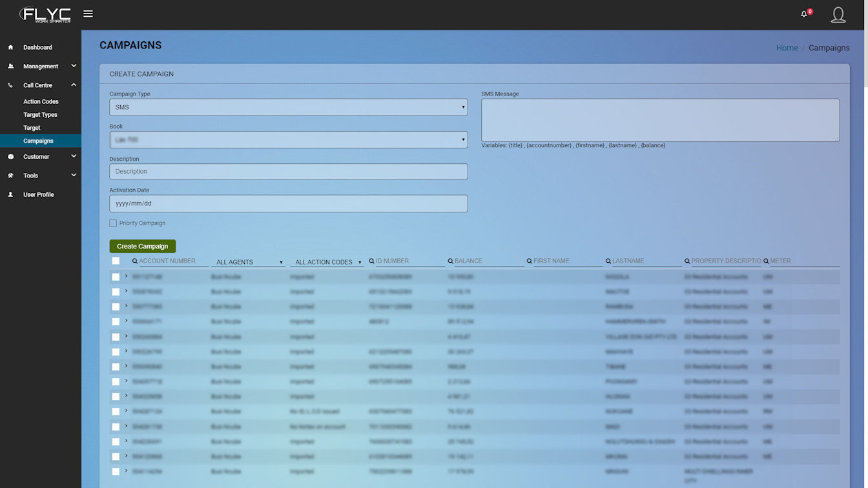Click the Dashboard home icon

click(x=10, y=47)
